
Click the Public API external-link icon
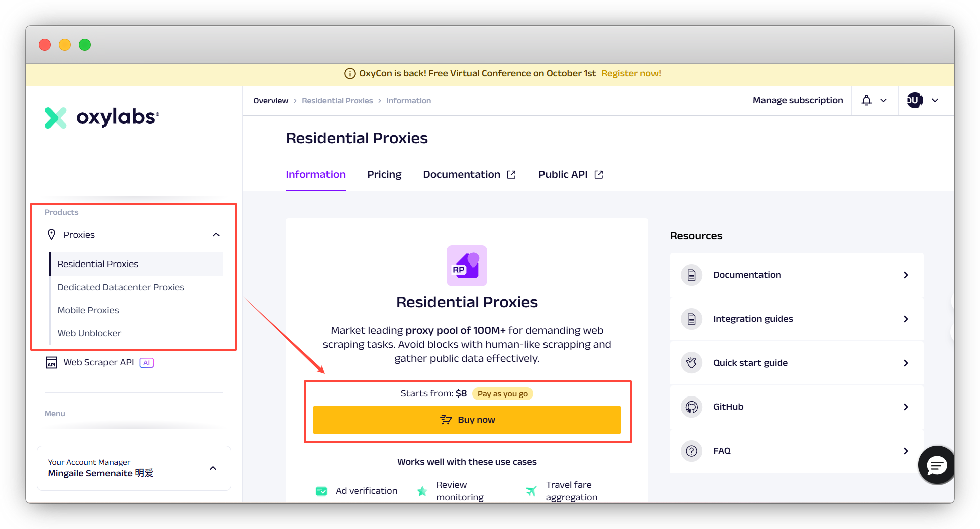coord(599,174)
